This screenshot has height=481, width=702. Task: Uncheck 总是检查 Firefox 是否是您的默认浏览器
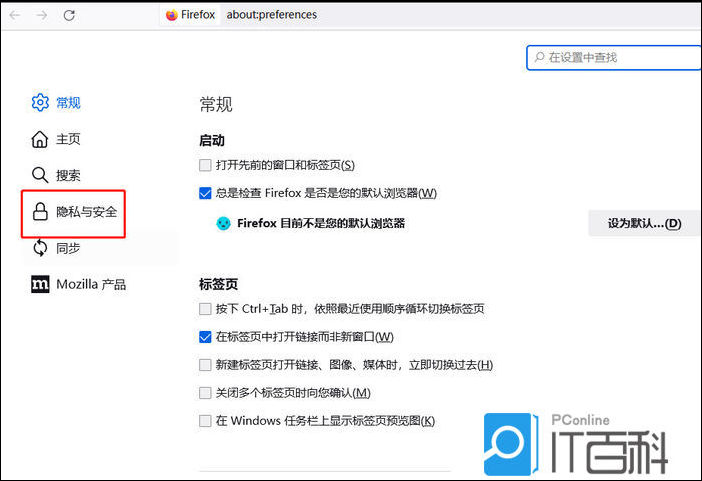click(x=205, y=193)
